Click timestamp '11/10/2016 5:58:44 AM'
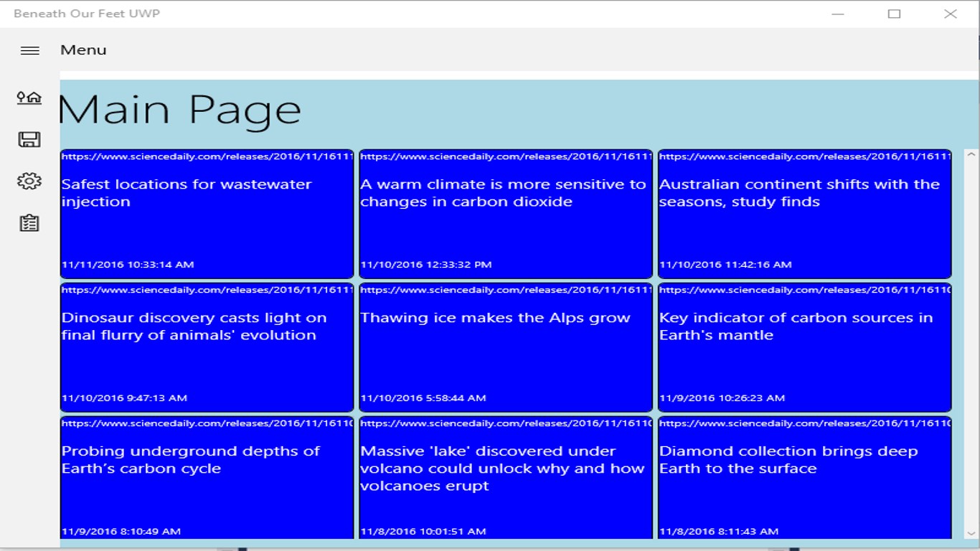 (x=423, y=398)
